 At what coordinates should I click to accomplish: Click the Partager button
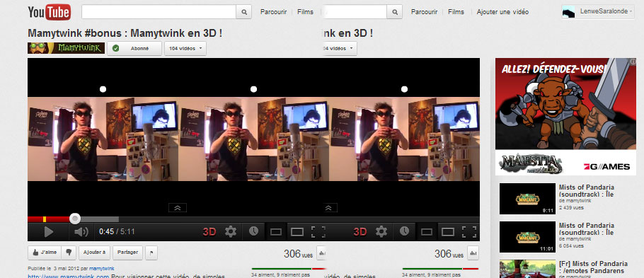[127, 253]
